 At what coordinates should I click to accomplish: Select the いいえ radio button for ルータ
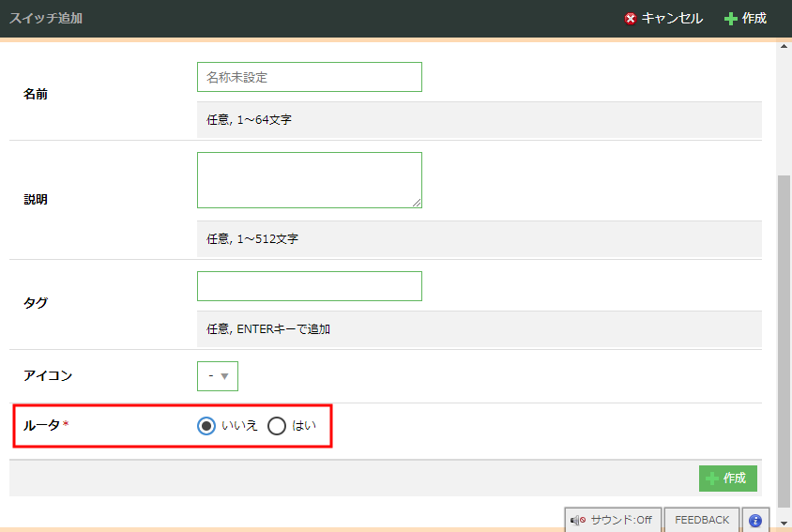(207, 426)
